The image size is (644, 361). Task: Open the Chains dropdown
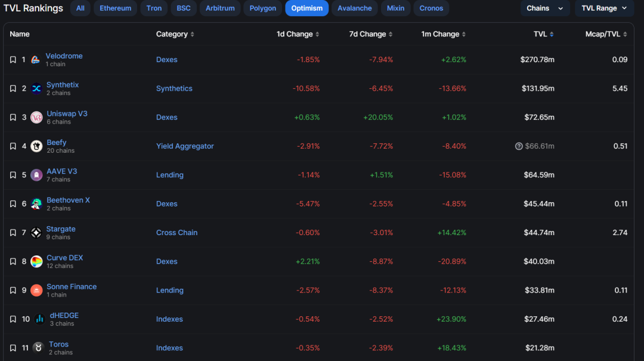pyautogui.click(x=545, y=8)
